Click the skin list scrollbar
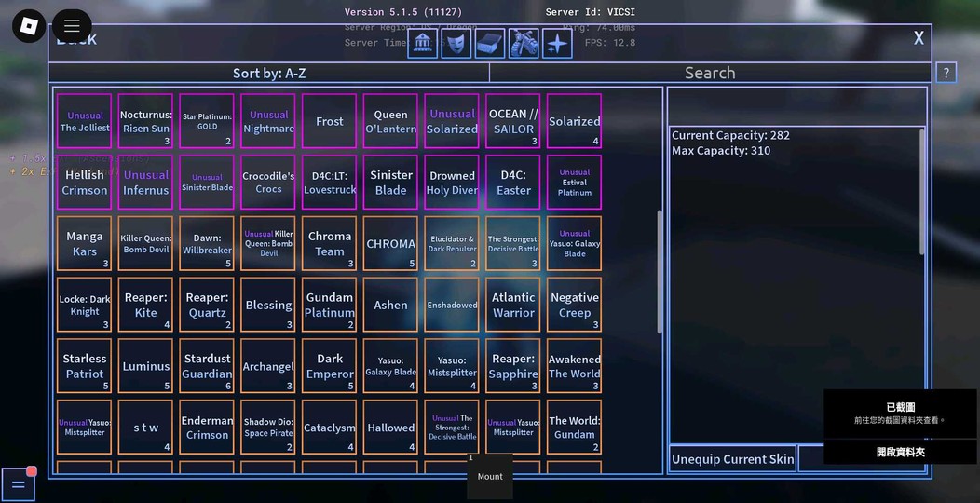Image resolution: width=980 pixels, height=503 pixels. [x=660, y=270]
